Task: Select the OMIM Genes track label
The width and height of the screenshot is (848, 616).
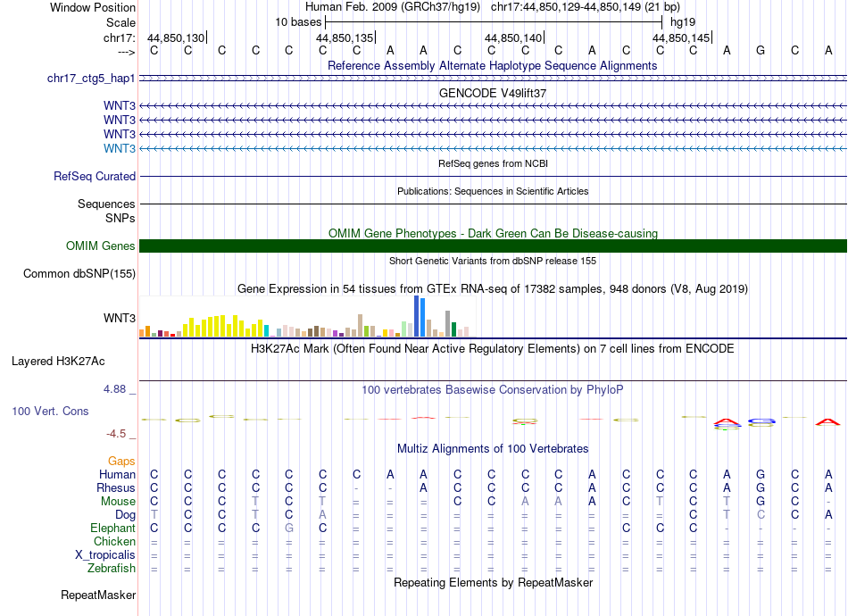Action: point(101,246)
